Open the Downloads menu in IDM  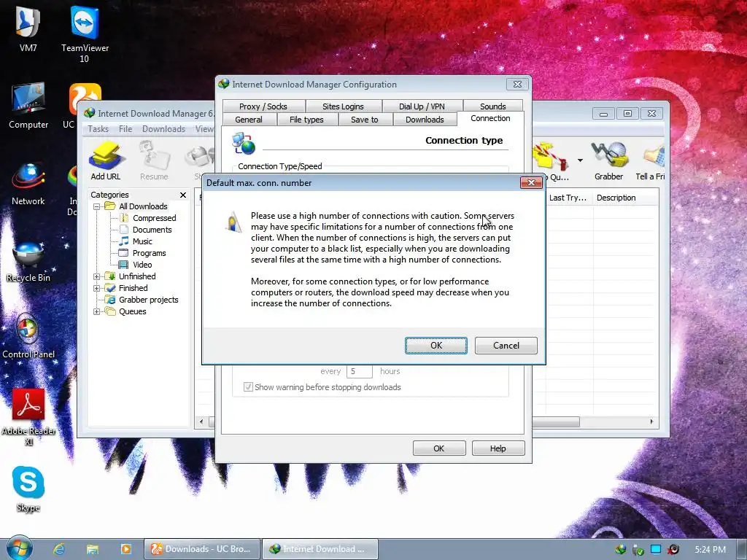tap(163, 129)
